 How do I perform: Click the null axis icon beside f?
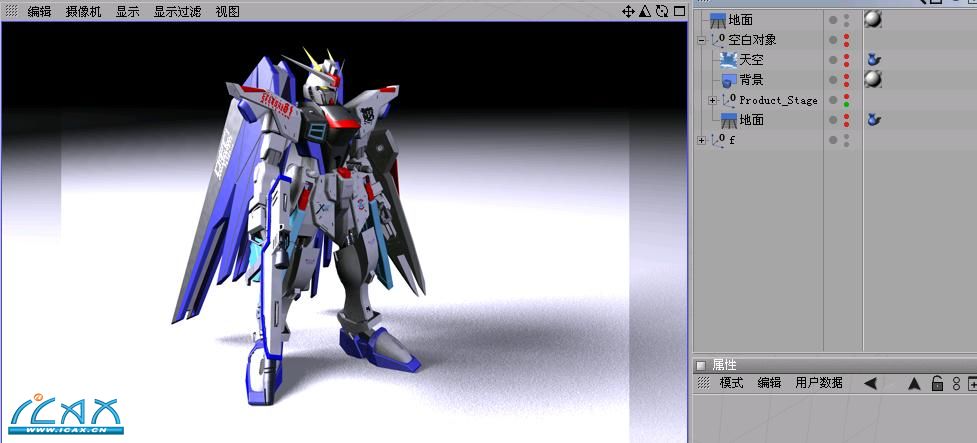tap(718, 140)
